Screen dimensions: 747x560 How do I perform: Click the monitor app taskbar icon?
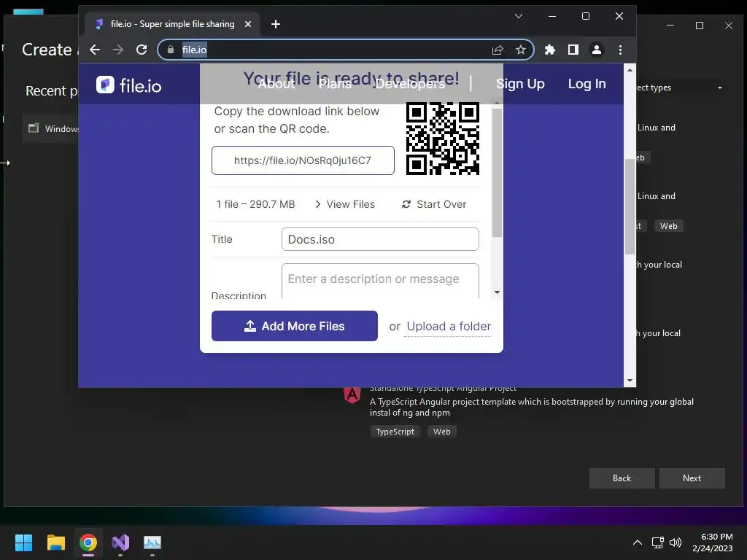tap(152, 542)
